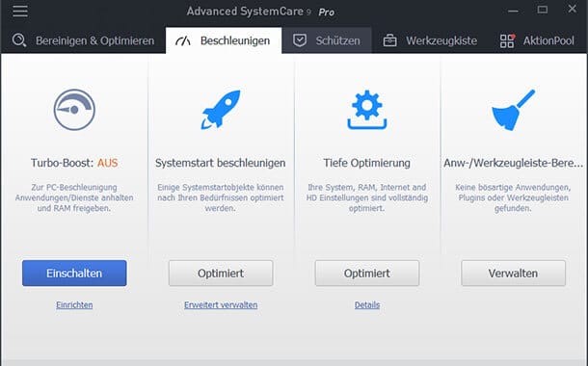Click the Turbo-Boost: AUS heading

pyautogui.click(x=74, y=163)
